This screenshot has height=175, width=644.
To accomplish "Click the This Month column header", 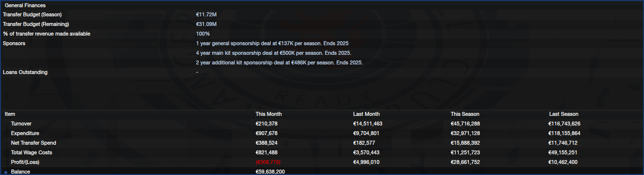I will point(269,114).
